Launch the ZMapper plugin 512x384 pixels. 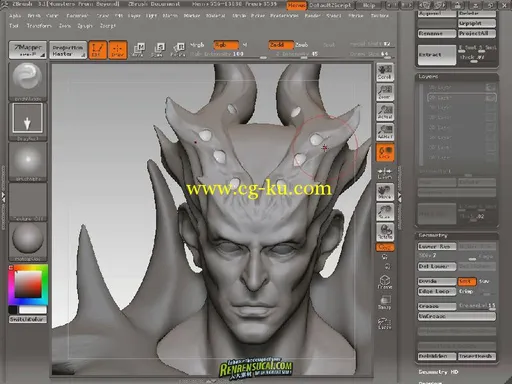pos(28,50)
